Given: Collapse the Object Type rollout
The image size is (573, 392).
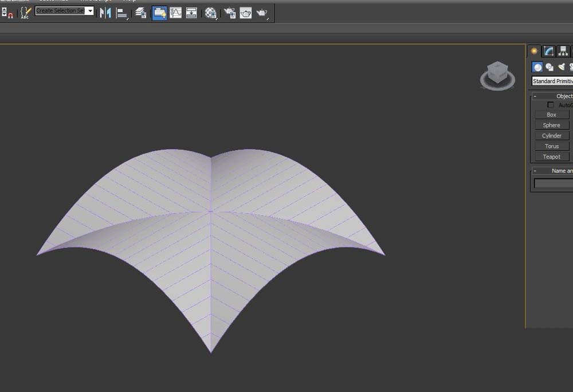Looking at the screenshot, I should point(535,96).
